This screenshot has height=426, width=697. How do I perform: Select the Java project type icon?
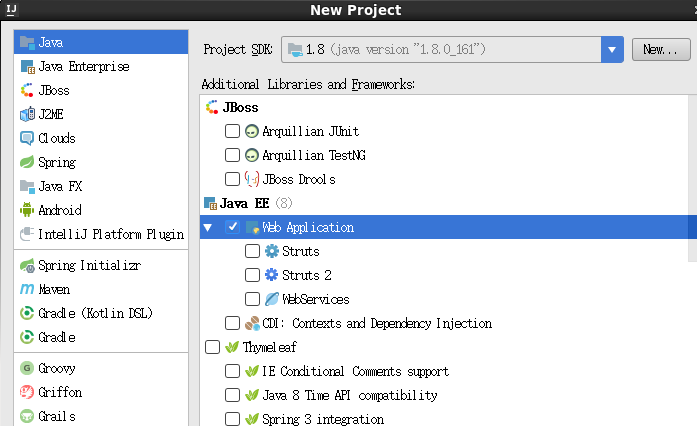click(27, 43)
